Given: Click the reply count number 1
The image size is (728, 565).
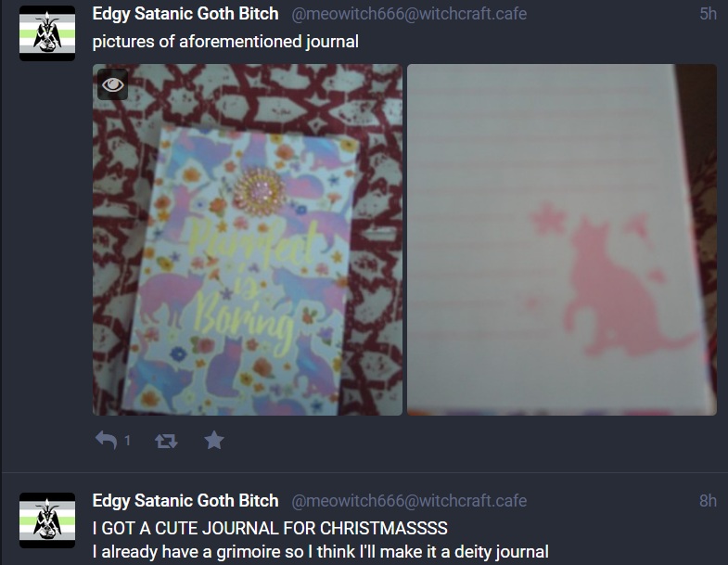Looking at the screenshot, I should (x=127, y=441).
